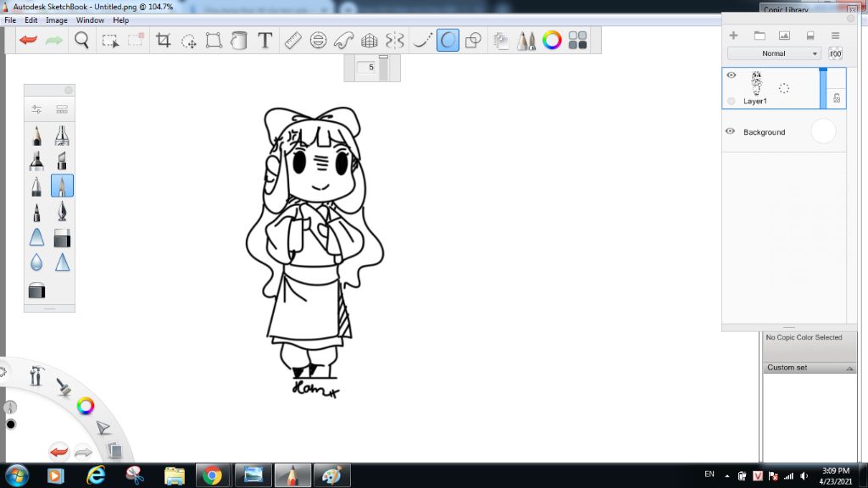Click the layer opacity value 100

click(835, 53)
